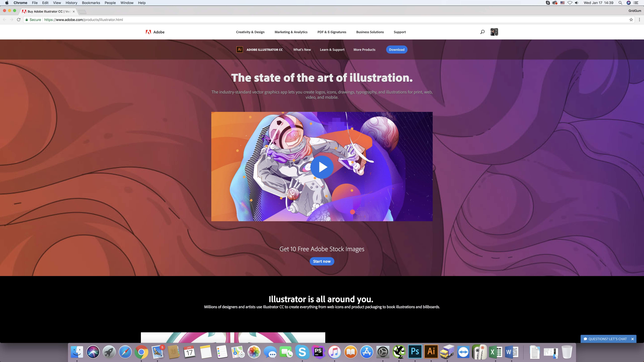Click the Adobe logo in the header

coord(155,32)
